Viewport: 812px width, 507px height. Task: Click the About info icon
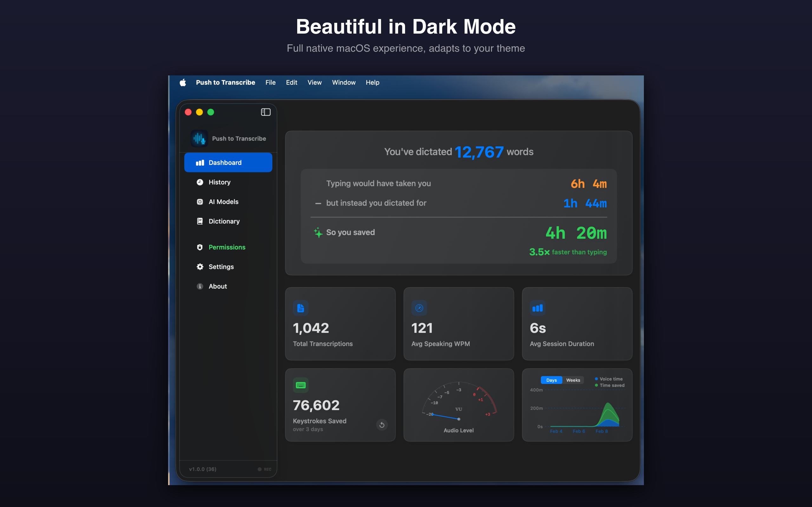[x=200, y=286]
